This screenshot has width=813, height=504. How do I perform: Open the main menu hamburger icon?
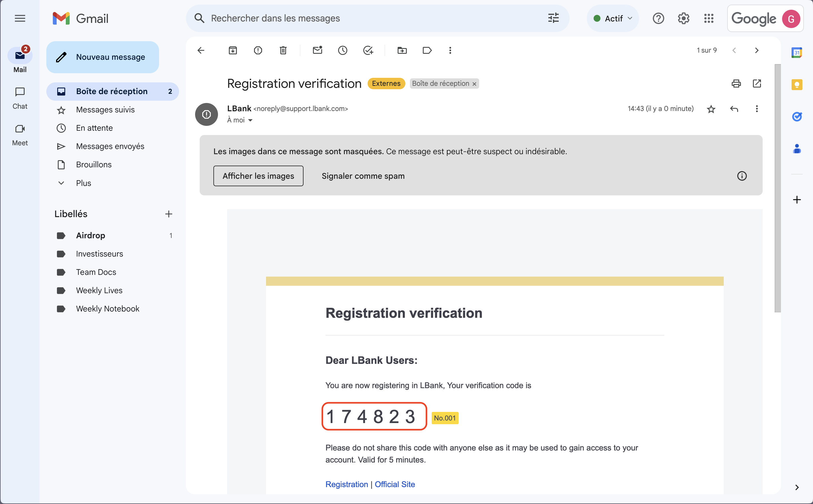tap(20, 18)
